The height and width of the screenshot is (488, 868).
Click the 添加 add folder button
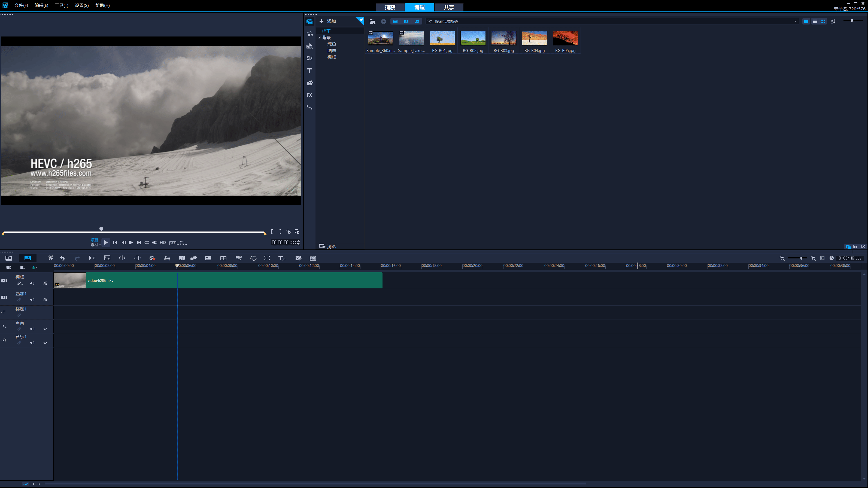[328, 21]
